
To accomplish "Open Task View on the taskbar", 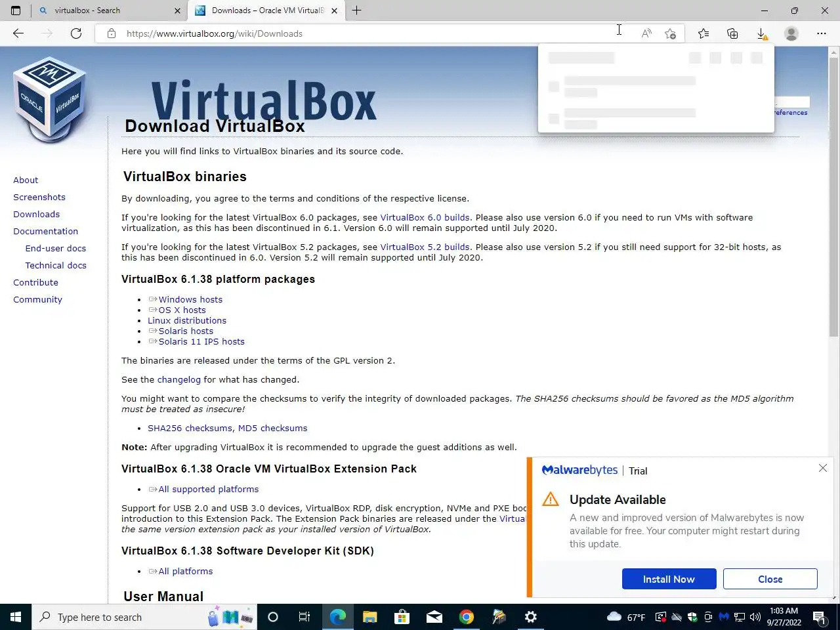I will point(304,617).
